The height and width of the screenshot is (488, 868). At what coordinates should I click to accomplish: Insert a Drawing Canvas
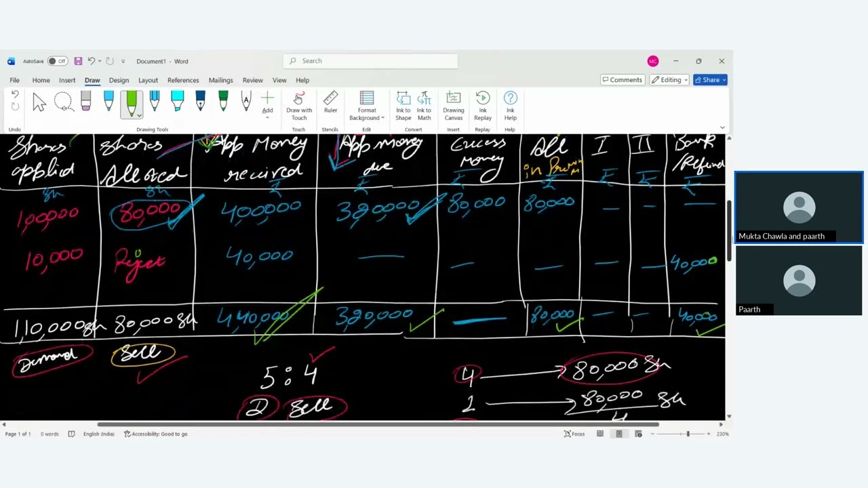tap(454, 106)
